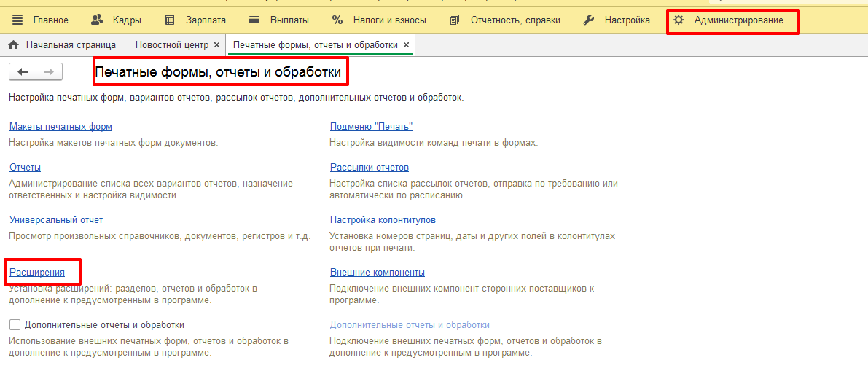868x379 pixels.
Task: Click the Настройка wrench icon
Action: point(589,20)
